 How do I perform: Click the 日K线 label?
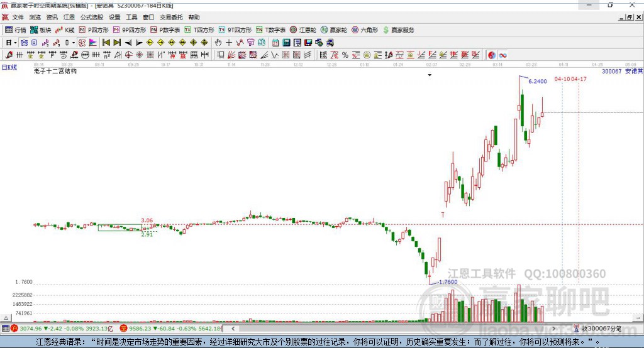tap(9, 67)
